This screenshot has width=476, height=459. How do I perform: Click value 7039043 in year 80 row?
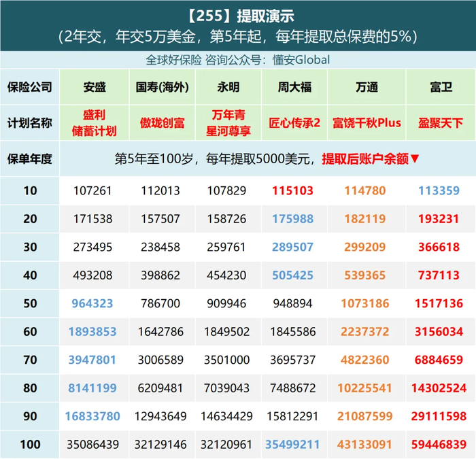coord(226,388)
